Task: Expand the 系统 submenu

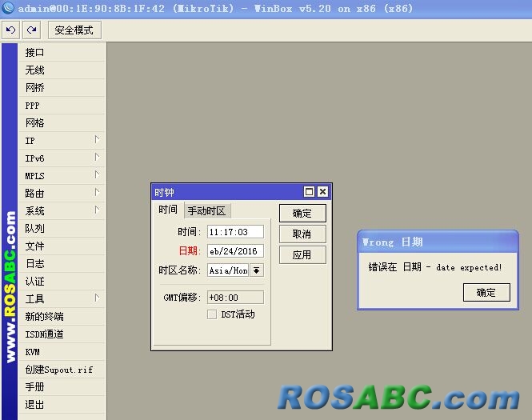Action: coord(62,211)
